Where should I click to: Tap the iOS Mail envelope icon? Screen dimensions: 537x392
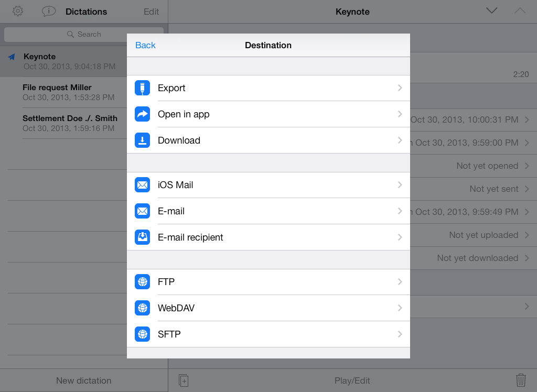pyautogui.click(x=142, y=185)
